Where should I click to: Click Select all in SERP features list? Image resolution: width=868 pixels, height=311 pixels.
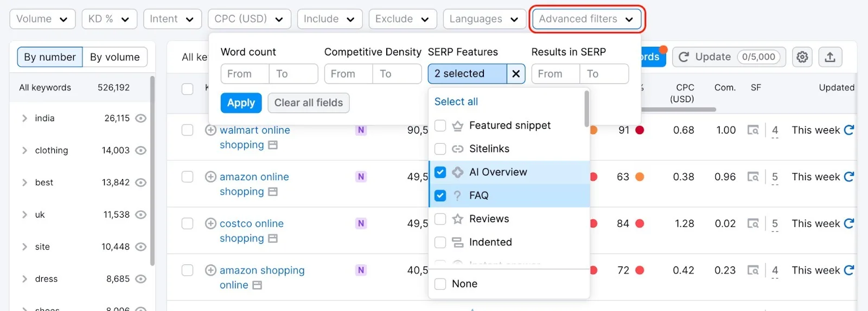coord(456,101)
